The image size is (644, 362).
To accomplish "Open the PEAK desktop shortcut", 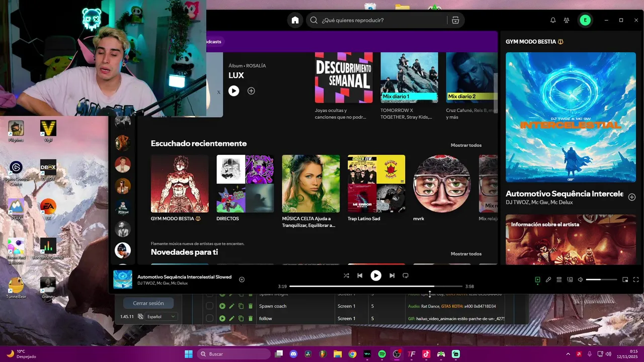I will point(16,209).
